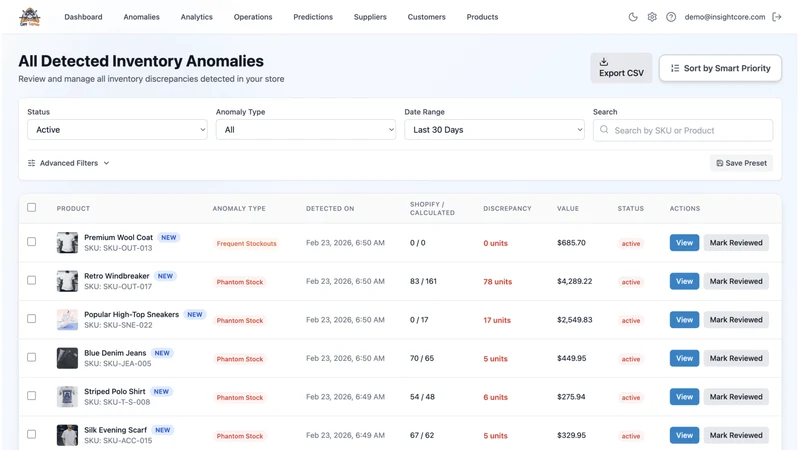Click the Export CSV button
Screen dimensions: 800x450
[621, 68]
